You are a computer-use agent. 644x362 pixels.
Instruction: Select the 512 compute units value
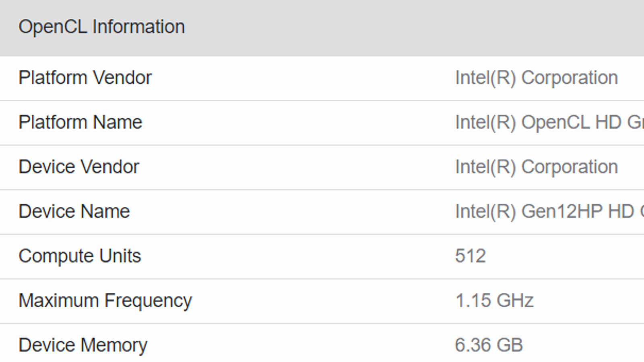click(470, 256)
